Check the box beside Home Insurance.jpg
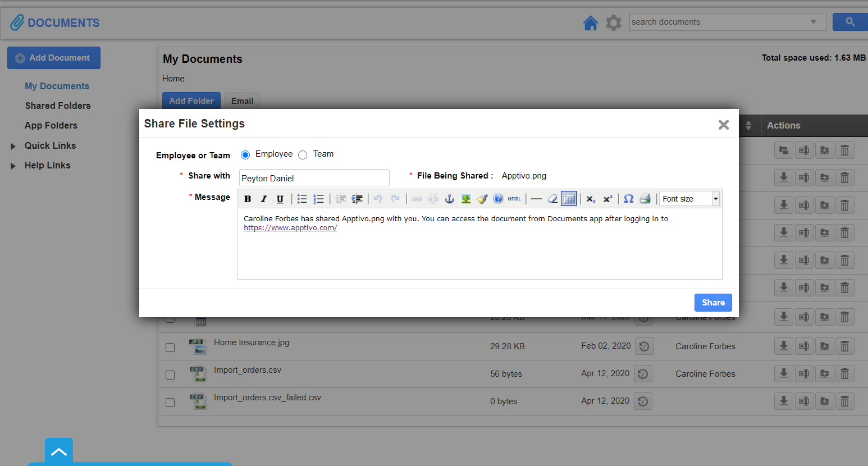The width and height of the screenshot is (868, 466). [170, 348]
